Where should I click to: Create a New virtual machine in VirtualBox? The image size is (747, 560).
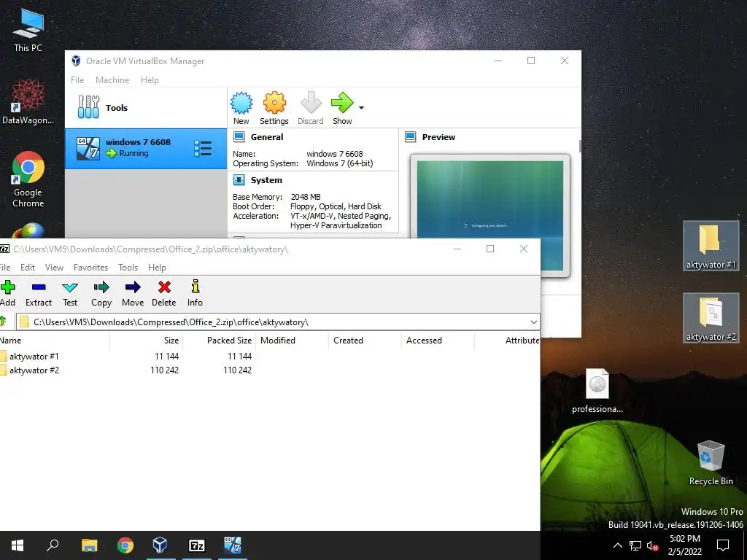coord(241,109)
